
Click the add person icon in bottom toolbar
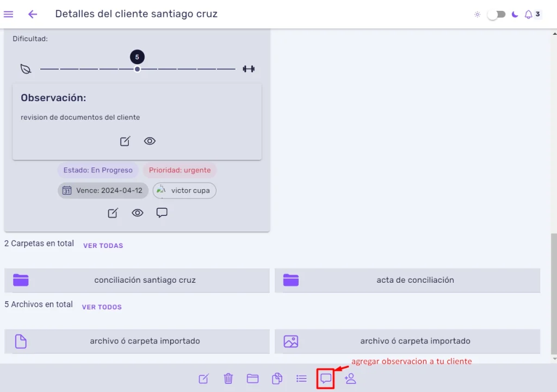(x=350, y=379)
